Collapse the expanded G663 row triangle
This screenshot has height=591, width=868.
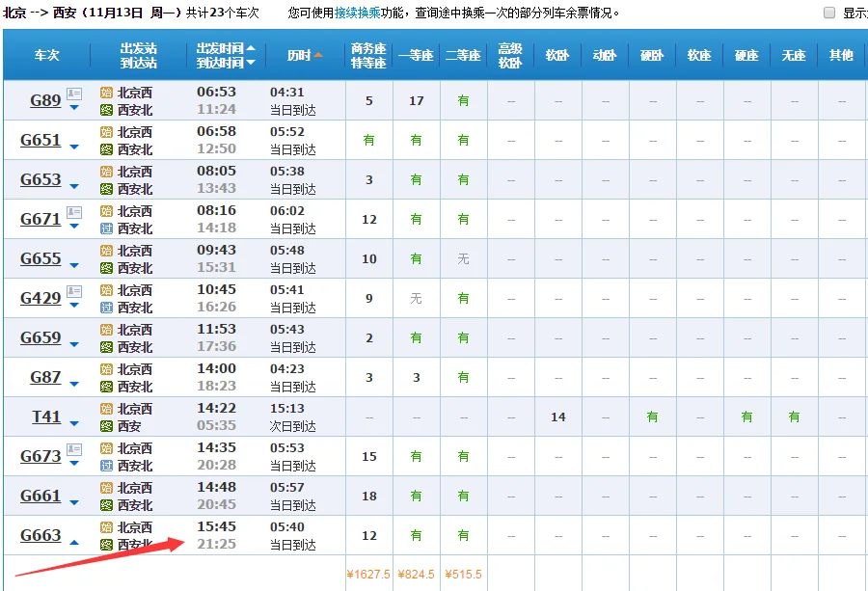pos(72,541)
